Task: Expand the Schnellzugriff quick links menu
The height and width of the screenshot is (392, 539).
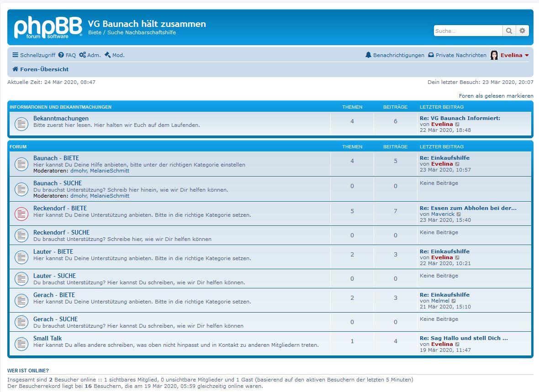Action: [33, 55]
